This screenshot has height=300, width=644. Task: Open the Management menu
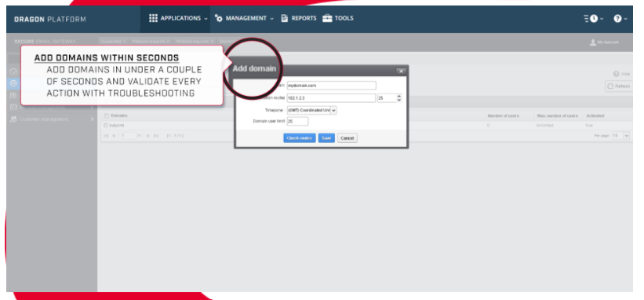point(244,19)
